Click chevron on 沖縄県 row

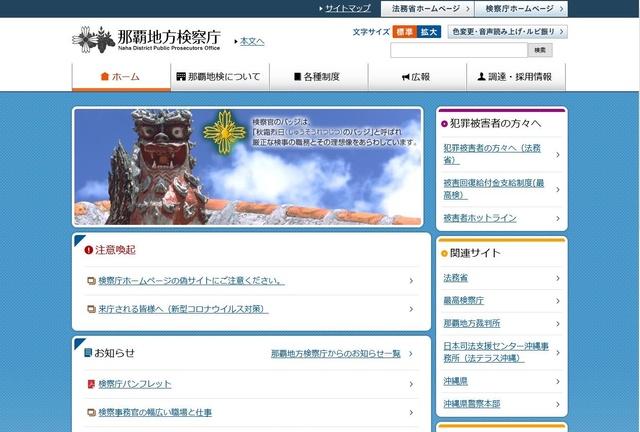[558, 381]
